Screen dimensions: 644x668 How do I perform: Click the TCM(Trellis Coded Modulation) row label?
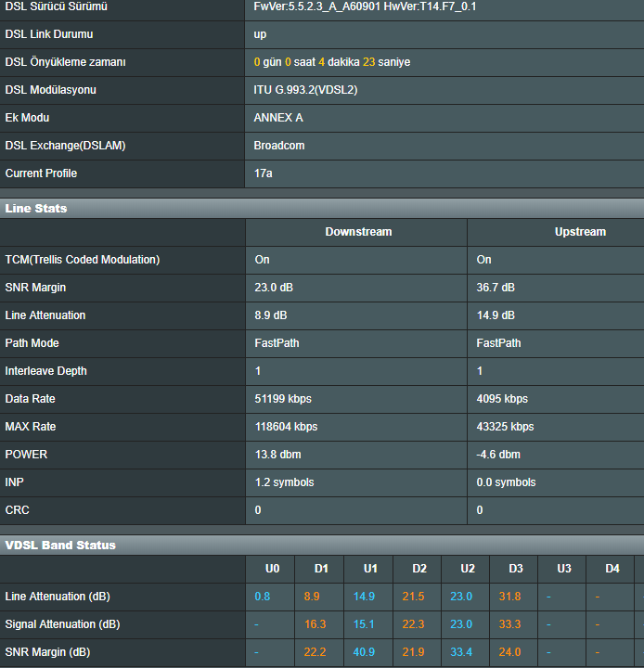click(83, 260)
